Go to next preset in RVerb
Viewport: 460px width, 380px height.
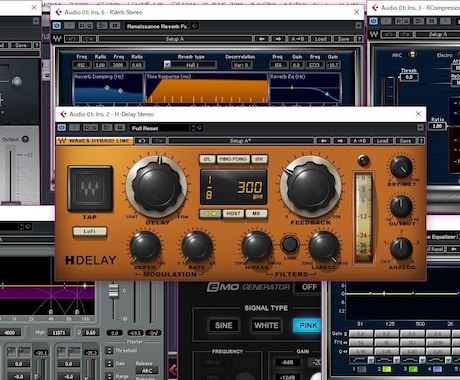click(x=278, y=39)
